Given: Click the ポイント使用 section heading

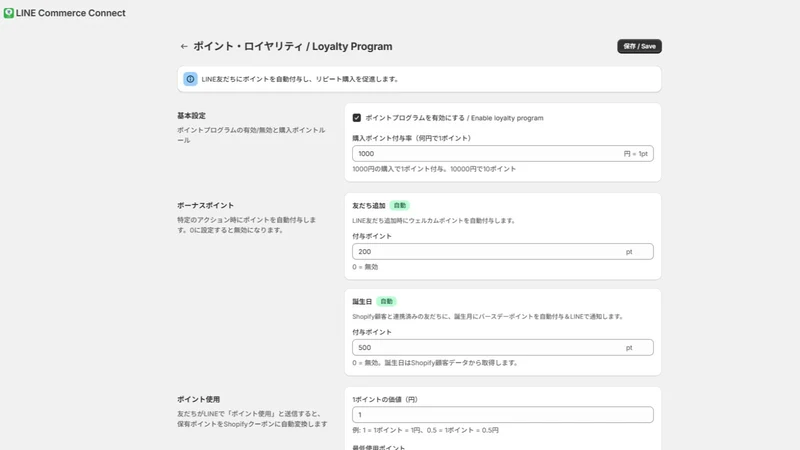Looking at the screenshot, I should coord(198,399).
